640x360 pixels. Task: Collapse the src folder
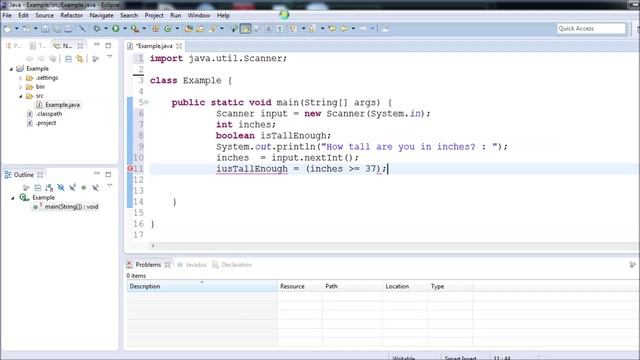click(20, 96)
